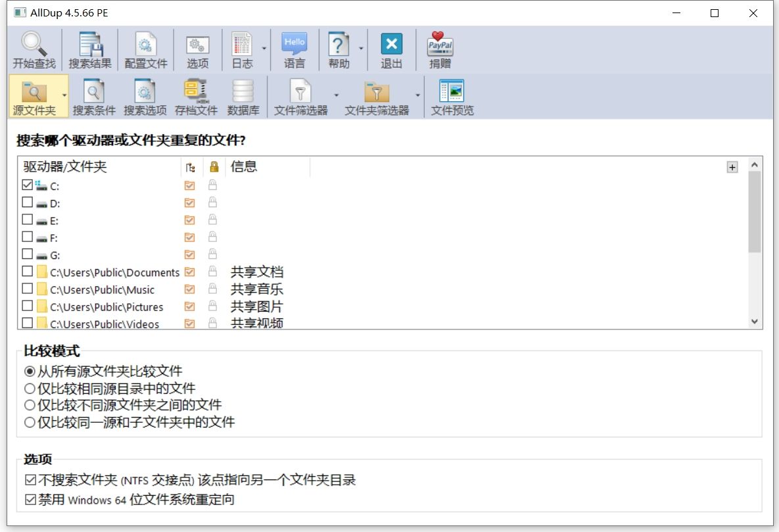Check the C:\Users\Public\Music checkbox
Viewport: 779px width, 532px height.
(28, 289)
